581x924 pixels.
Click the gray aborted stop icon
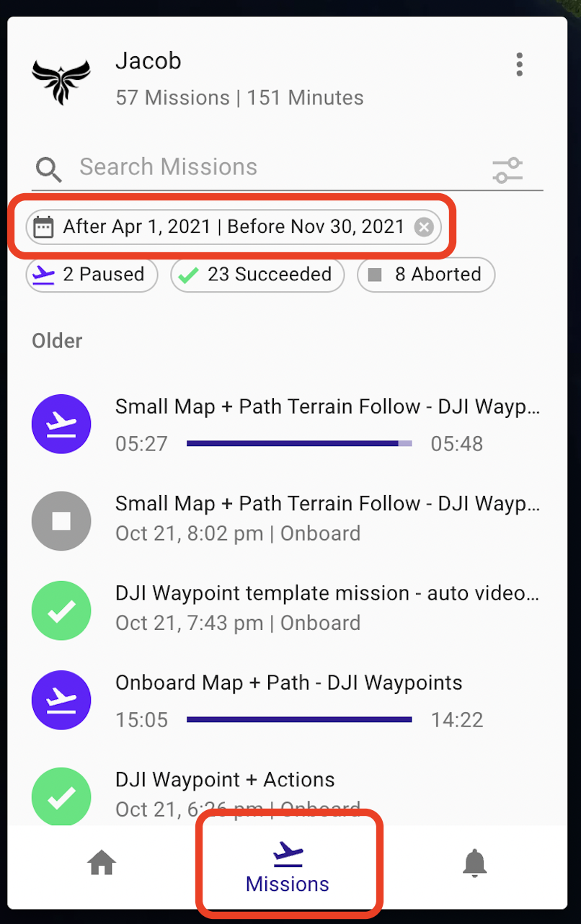click(x=61, y=521)
